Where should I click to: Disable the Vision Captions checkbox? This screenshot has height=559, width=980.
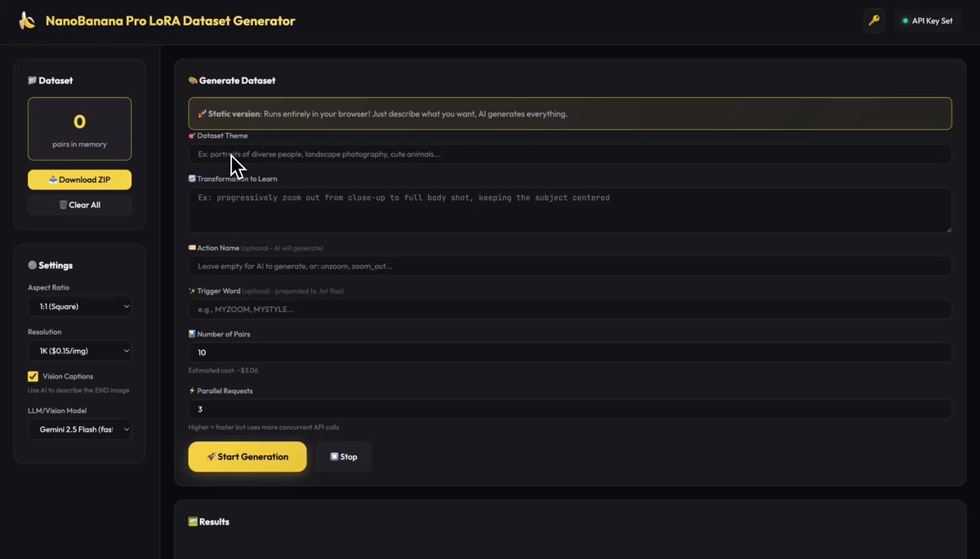pos(33,376)
